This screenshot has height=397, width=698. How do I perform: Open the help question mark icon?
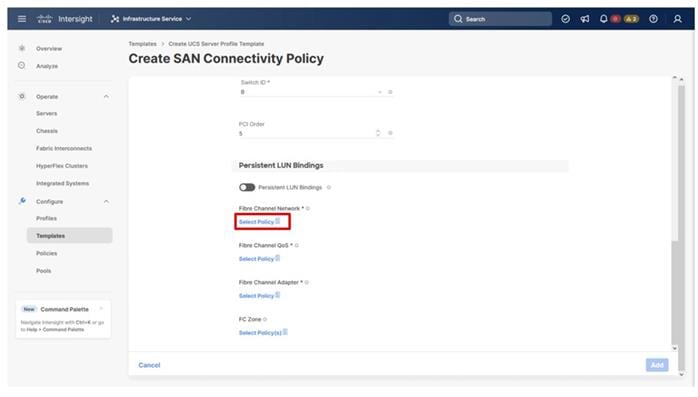click(x=653, y=19)
